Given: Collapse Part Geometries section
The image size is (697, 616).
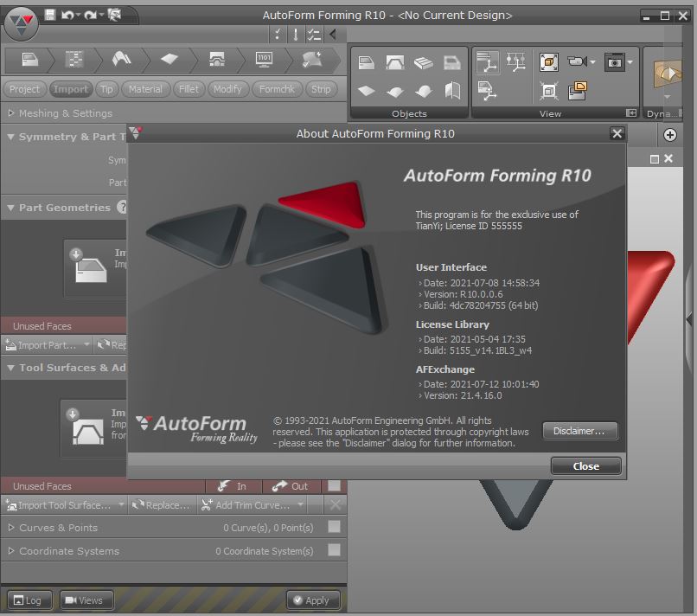Looking at the screenshot, I should (10, 208).
